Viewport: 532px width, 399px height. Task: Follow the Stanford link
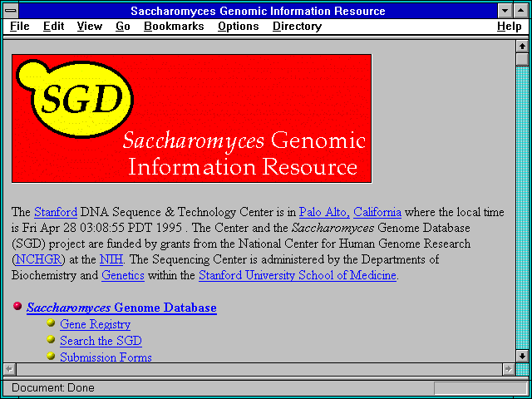(x=56, y=212)
